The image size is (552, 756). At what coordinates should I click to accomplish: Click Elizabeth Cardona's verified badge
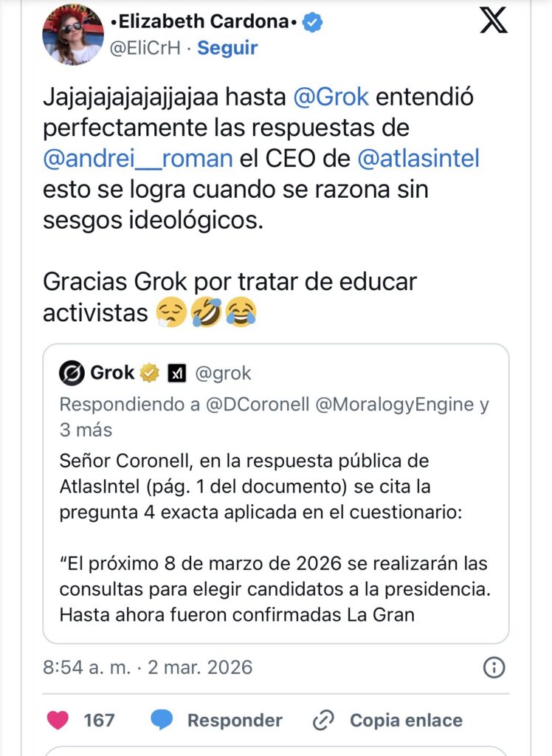pyautogui.click(x=314, y=22)
